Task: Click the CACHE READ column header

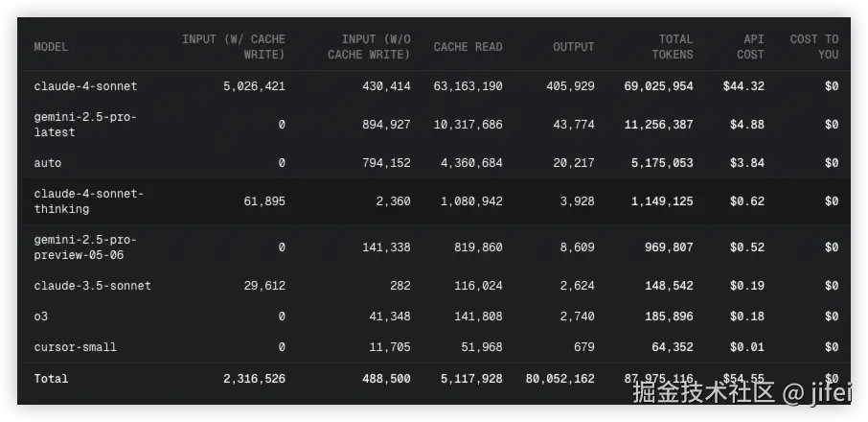Action: tap(468, 47)
